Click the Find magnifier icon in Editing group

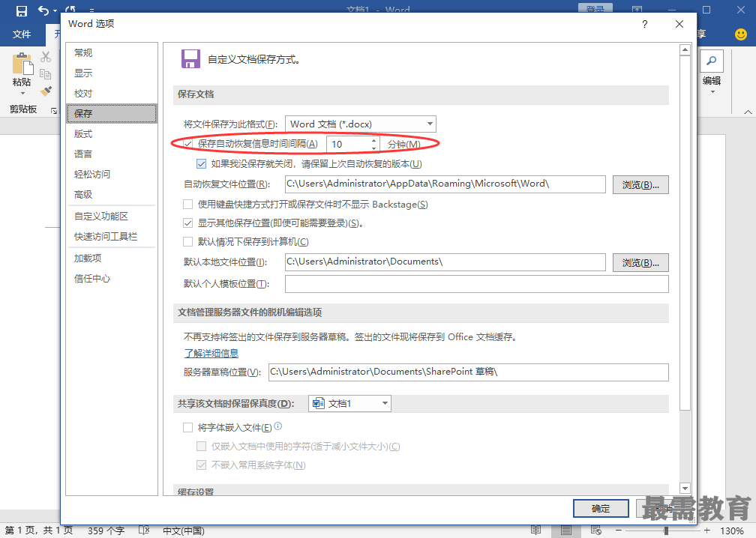tap(712, 61)
